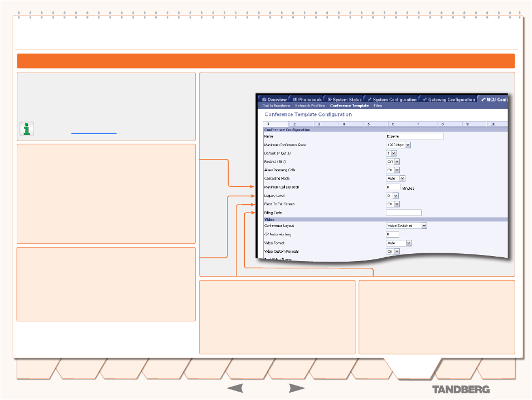Screen dimensions: 532x400
Task: Click the Billing Code input field
Action: point(403,213)
